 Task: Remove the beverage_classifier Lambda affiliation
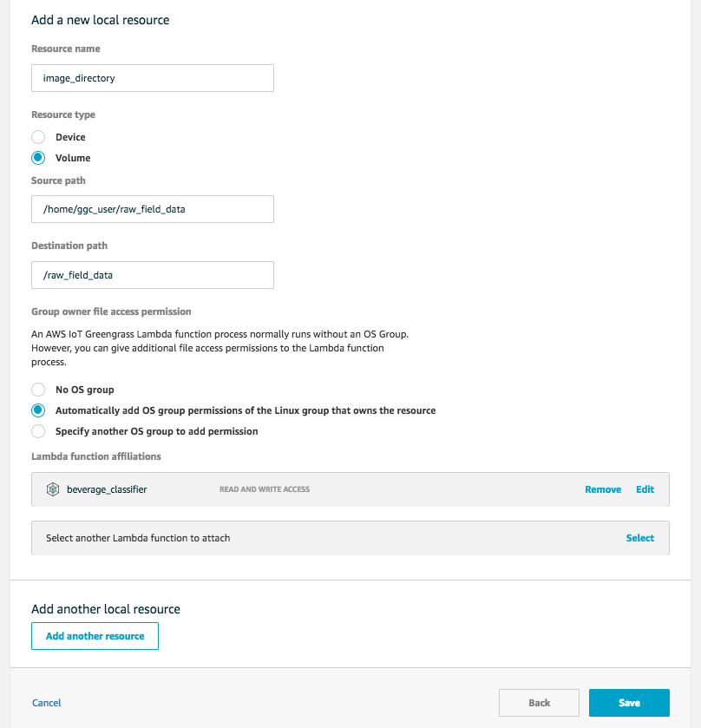(603, 489)
